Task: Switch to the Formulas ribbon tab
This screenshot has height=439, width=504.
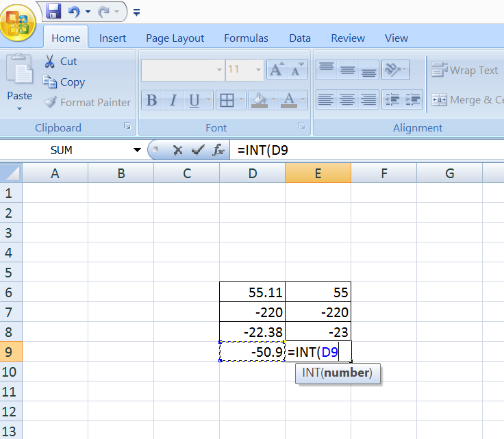Action: pyautogui.click(x=246, y=38)
